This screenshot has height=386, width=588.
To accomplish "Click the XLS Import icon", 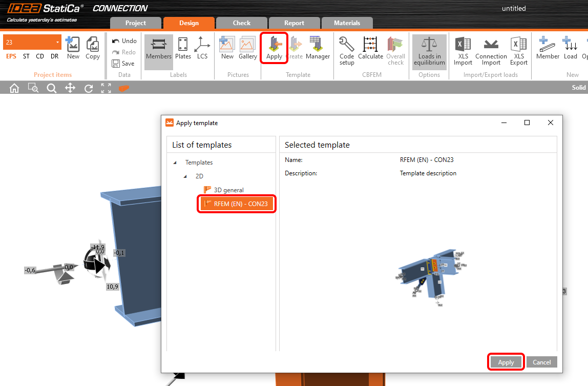I will 463,50.
